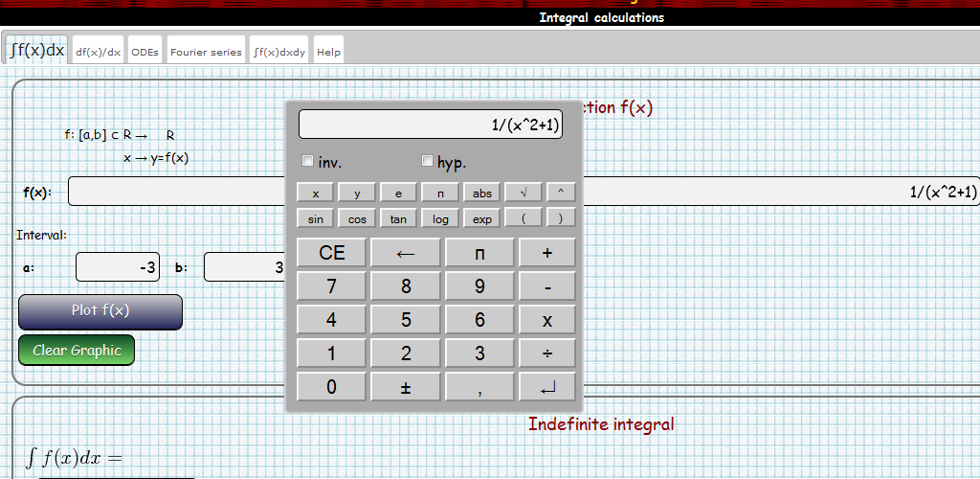
Task: Insert variable x from keypad top row
Action: [x=315, y=194]
